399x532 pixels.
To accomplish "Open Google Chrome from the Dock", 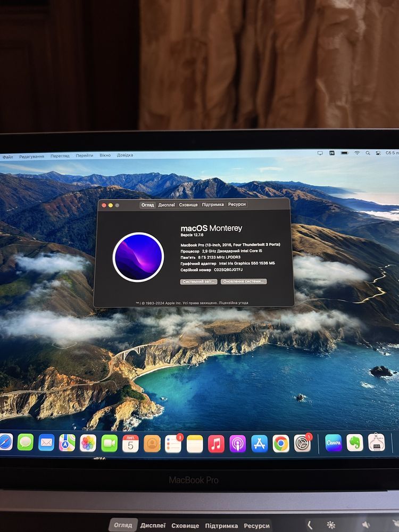I will 281,444.
